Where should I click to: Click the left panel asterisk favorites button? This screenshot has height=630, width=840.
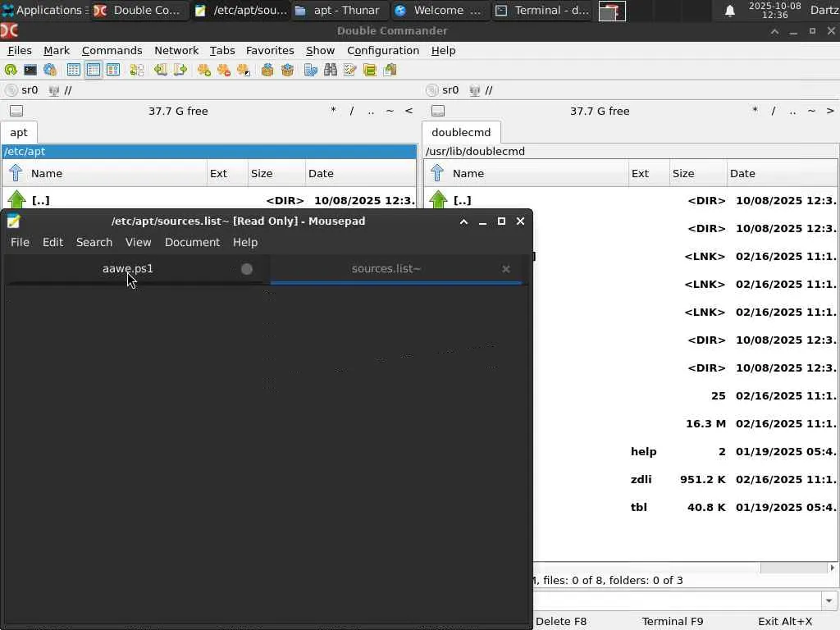tap(333, 111)
